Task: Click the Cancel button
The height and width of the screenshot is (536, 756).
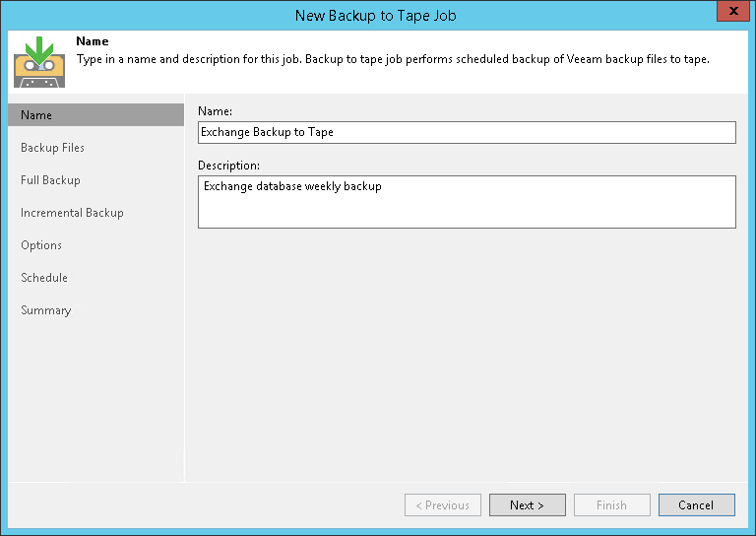Action: [x=696, y=505]
